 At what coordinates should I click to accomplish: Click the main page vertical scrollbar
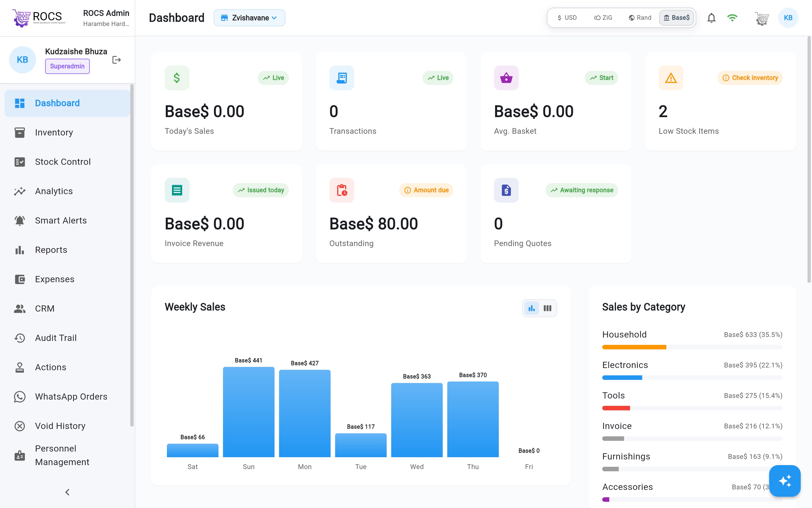(809, 159)
